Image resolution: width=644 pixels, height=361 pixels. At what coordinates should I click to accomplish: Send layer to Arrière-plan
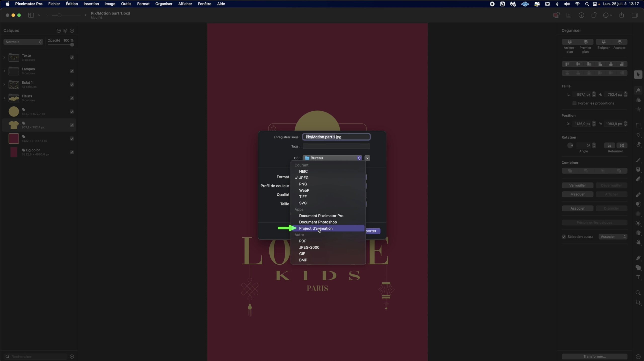[570, 42]
